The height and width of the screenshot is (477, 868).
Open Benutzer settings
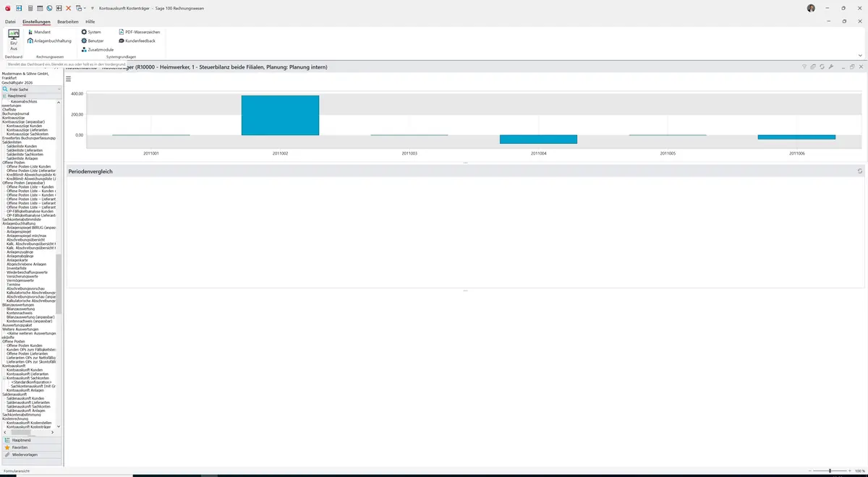[x=93, y=40]
